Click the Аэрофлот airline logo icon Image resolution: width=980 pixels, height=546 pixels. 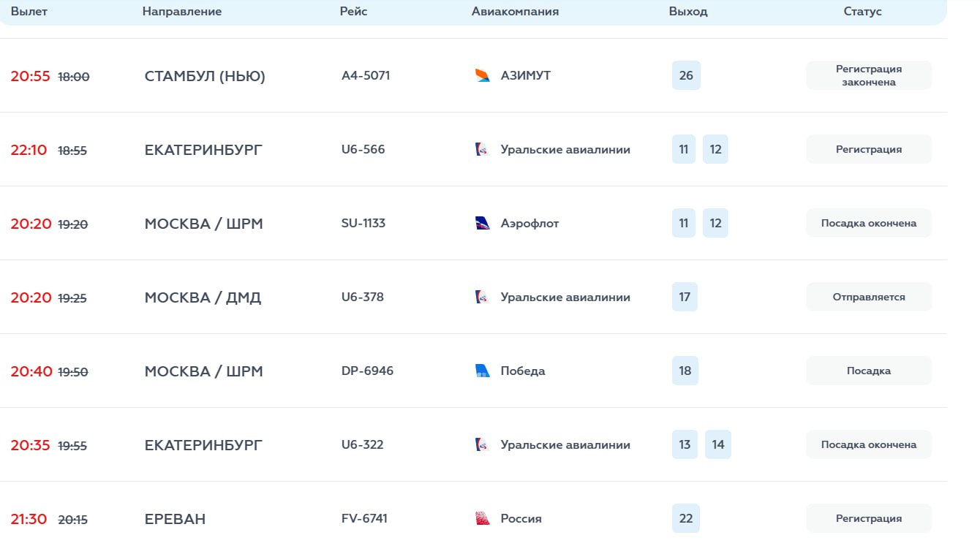click(x=483, y=223)
